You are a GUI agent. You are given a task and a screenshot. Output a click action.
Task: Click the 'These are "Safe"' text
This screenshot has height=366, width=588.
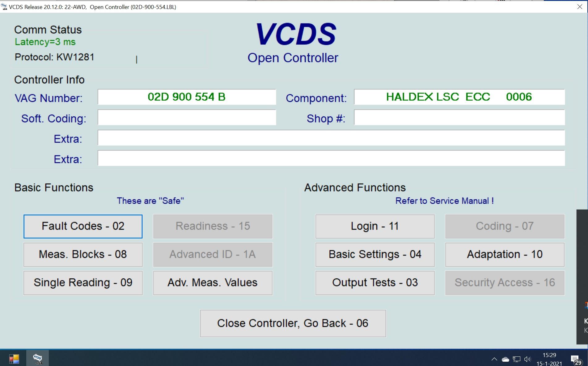(x=150, y=201)
